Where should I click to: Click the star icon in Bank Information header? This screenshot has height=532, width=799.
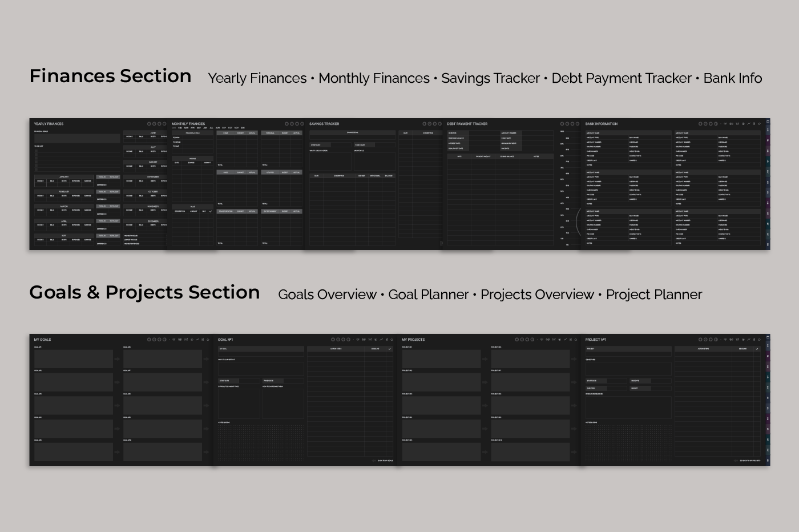[x=759, y=124]
